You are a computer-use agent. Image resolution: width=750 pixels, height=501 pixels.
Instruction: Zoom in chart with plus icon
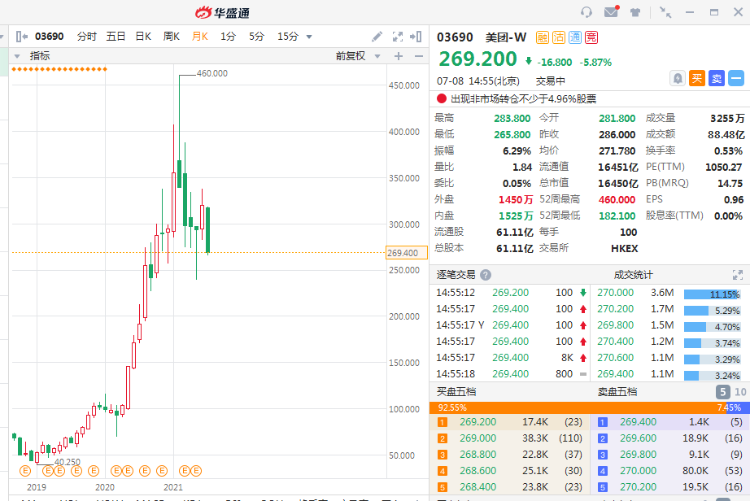(x=398, y=56)
